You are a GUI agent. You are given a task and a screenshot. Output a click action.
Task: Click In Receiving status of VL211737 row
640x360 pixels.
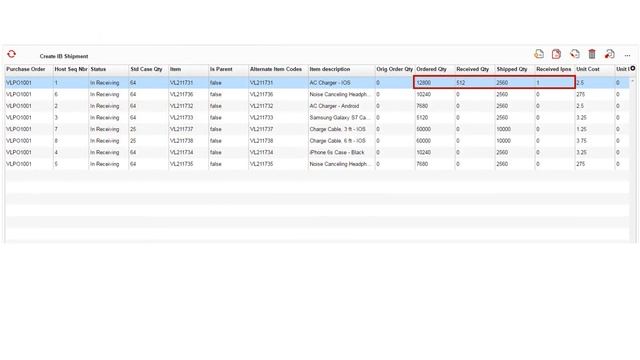coord(104,129)
